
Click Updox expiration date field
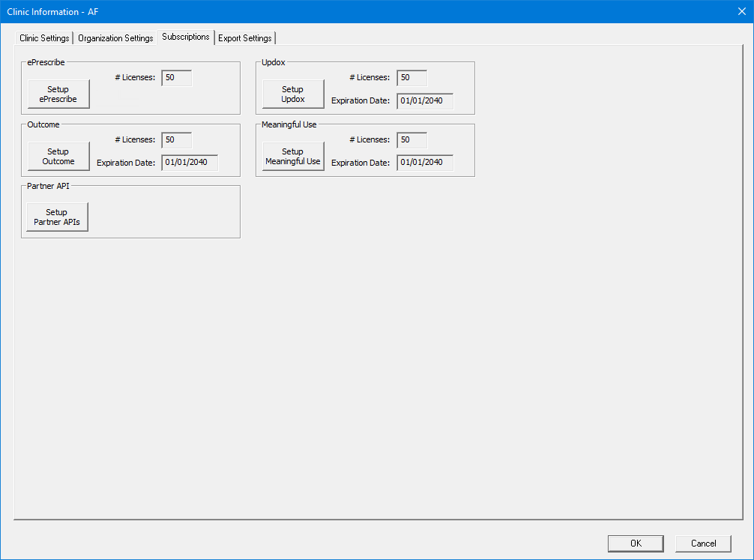tap(424, 101)
